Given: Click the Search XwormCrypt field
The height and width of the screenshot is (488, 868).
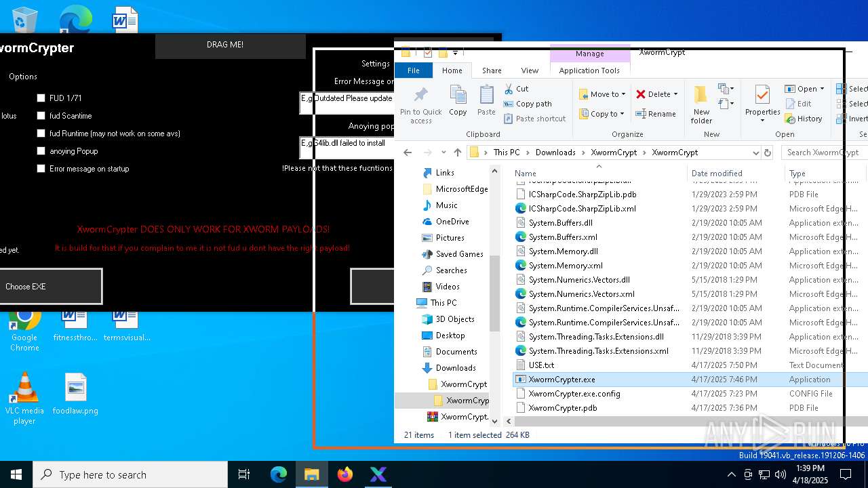Looking at the screenshot, I should point(825,152).
